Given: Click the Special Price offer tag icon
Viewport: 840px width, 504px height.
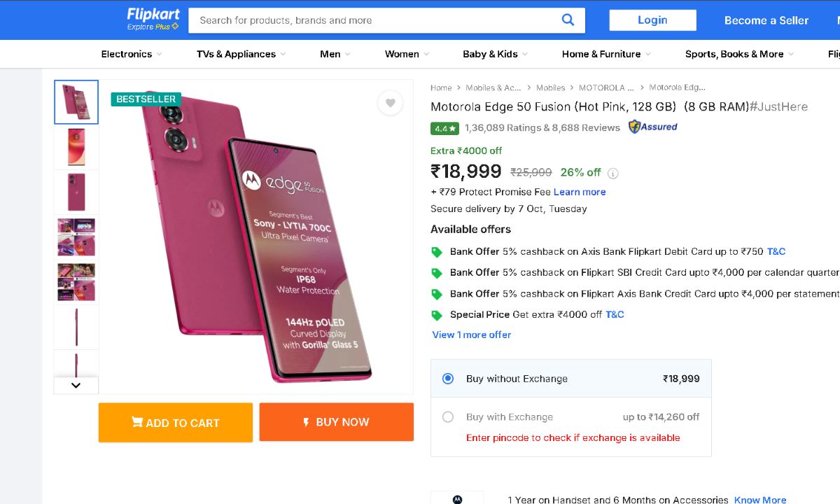Looking at the screenshot, I should pyautogui.click(x=437, y=315).
